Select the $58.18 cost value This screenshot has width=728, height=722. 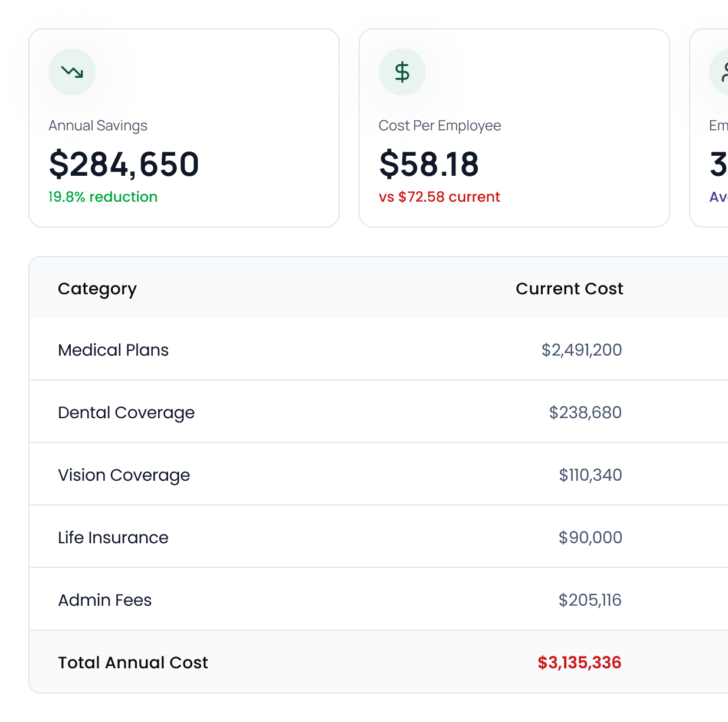click(x=429, y=164)
